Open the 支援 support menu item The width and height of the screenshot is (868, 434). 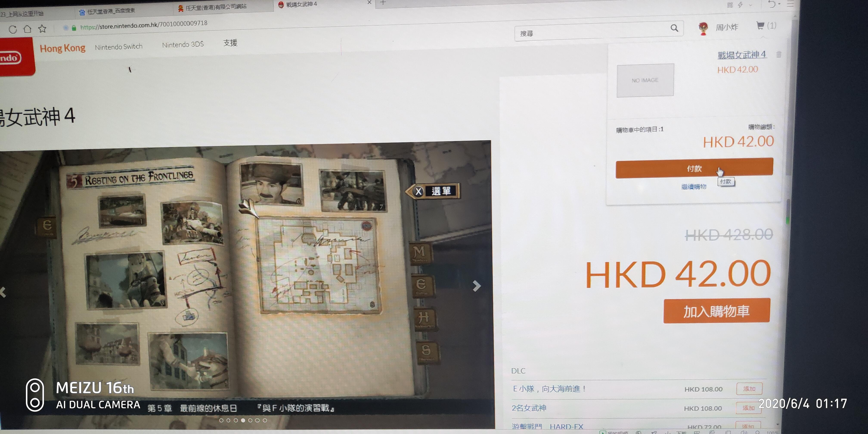pyautogui.click(x=230, y=43)
